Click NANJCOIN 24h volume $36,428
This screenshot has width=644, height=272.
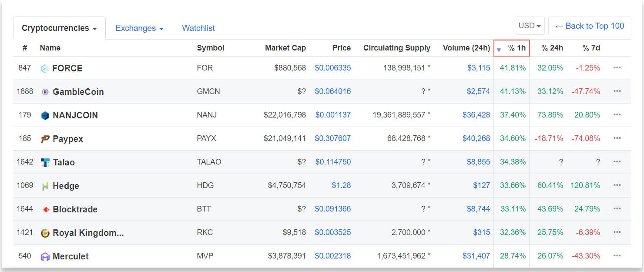pyautogui.click(x=476, y=115)
